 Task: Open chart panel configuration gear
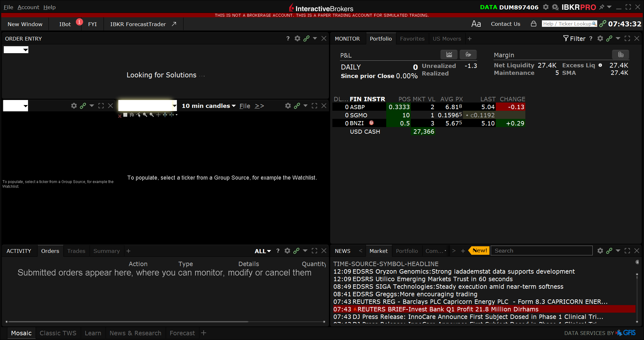pos(288,106)
